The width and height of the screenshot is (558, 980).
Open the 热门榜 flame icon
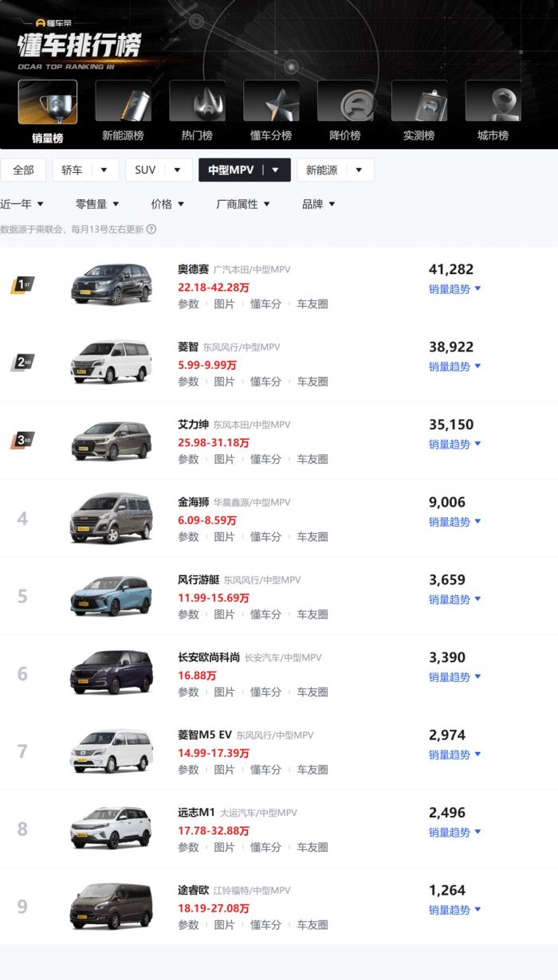coord(197,101)
